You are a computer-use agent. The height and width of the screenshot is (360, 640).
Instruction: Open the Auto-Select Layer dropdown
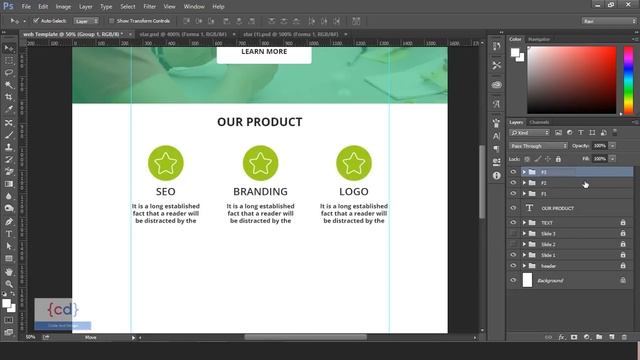86,21
